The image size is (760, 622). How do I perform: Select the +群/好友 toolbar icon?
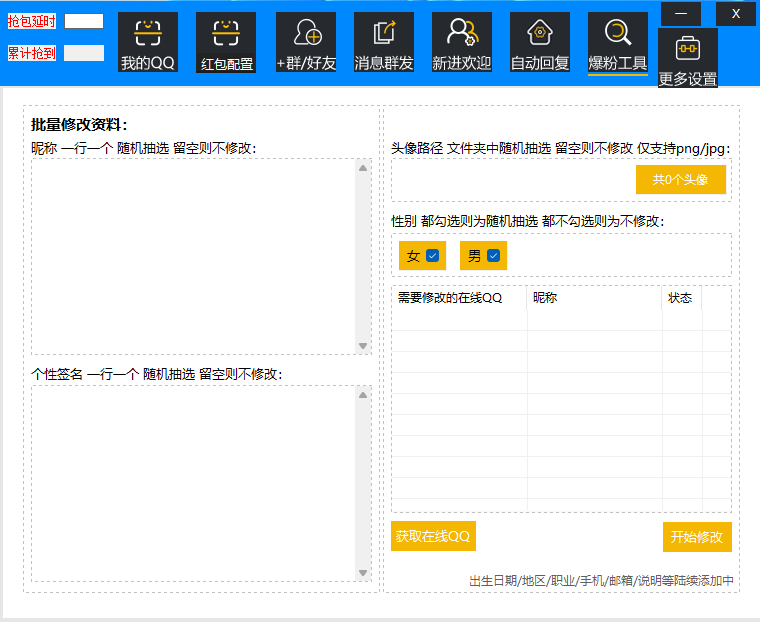click(x=306, y=34)
